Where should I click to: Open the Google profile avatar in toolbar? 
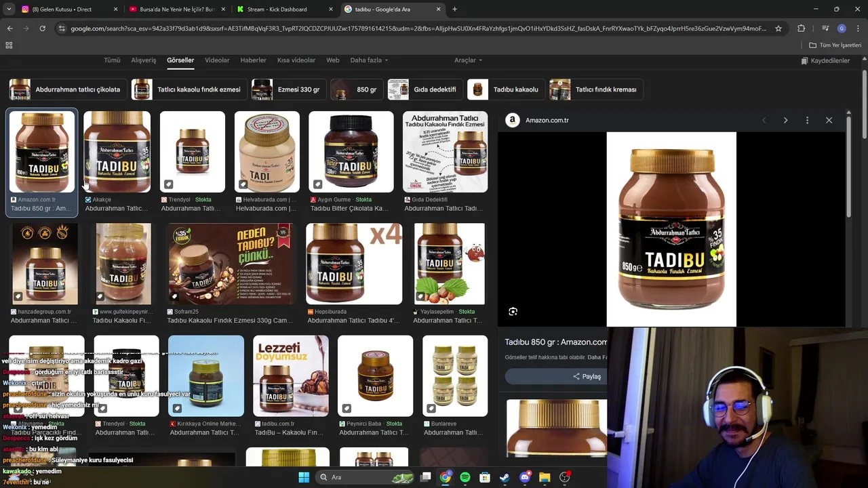tap(842, 28)
